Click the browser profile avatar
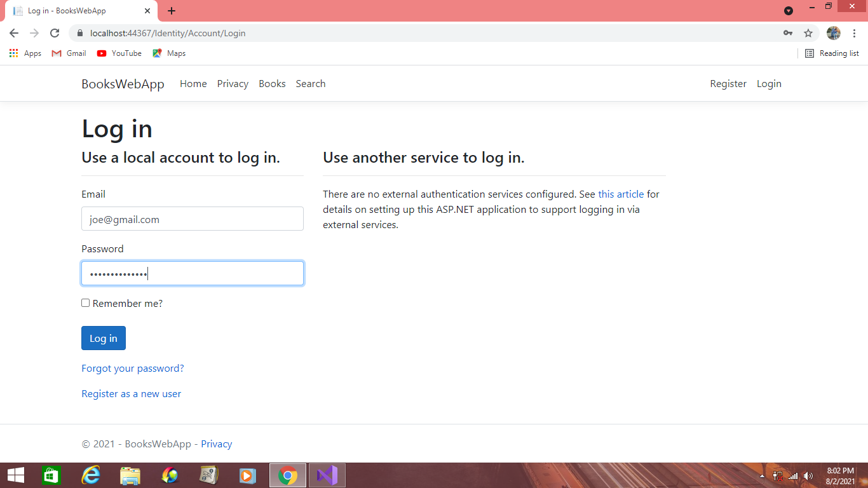868x488 pixels. 833,32
